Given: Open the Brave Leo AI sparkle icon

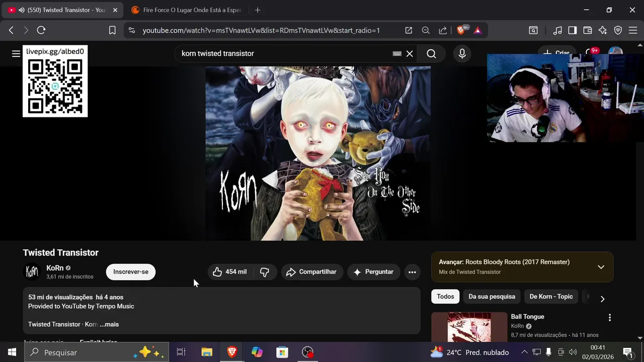Looking at the screenshot, I should point(603,30).
